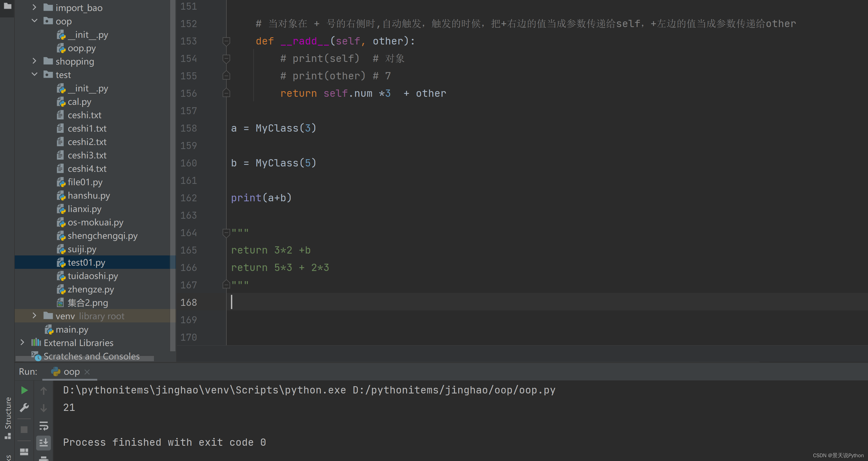Click the 'return self.num *3 + other' line
Viewport: 868px width, 461px height.
363,93
